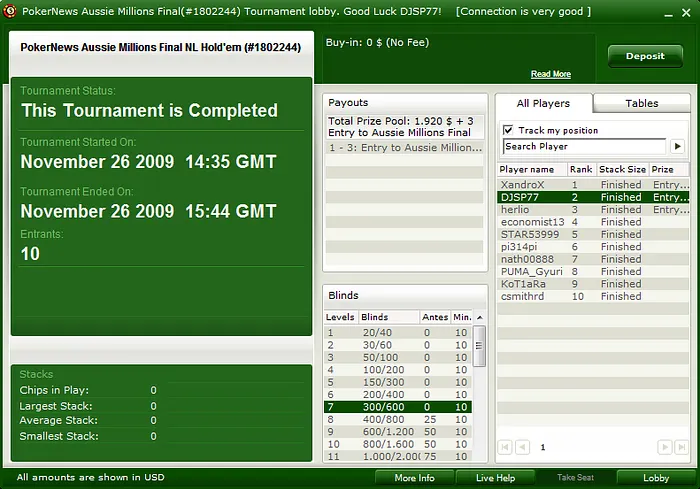Click page number 1 in player list pager
Screen dimensions: 700x489
543,447
